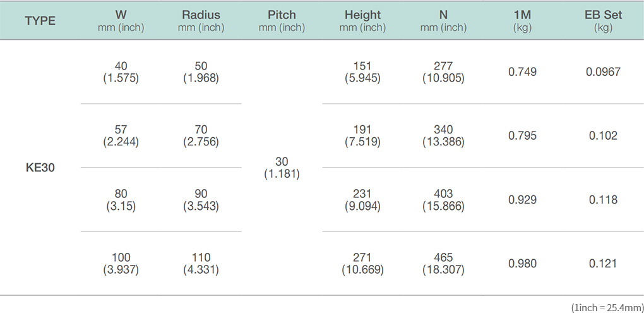Select the 465 (18.307) N value
Screen dimensions: 644x313
443,264
